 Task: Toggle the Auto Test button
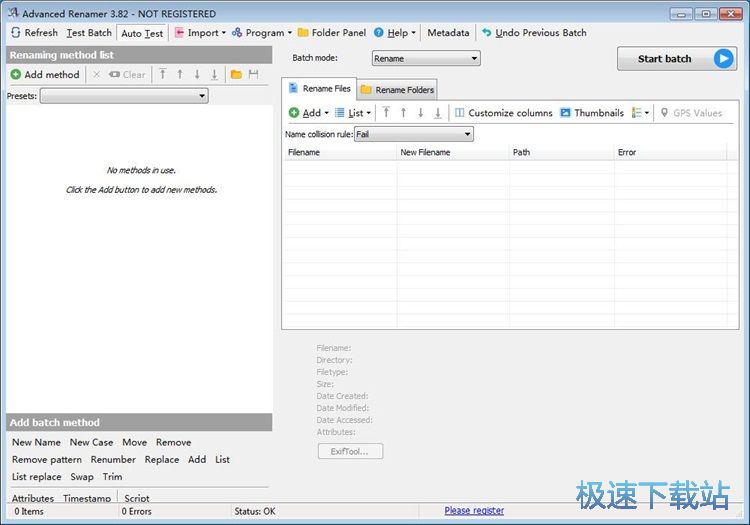(142, 33)
